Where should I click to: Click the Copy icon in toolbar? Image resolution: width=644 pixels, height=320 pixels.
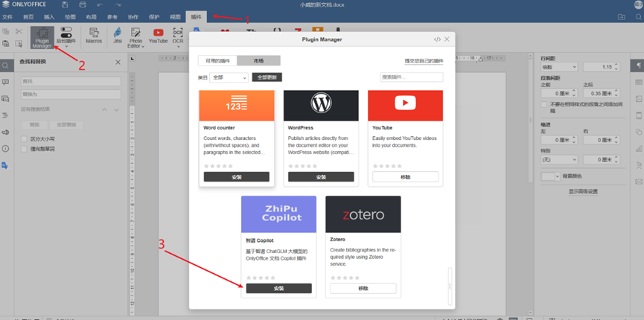tap(6, 31)
